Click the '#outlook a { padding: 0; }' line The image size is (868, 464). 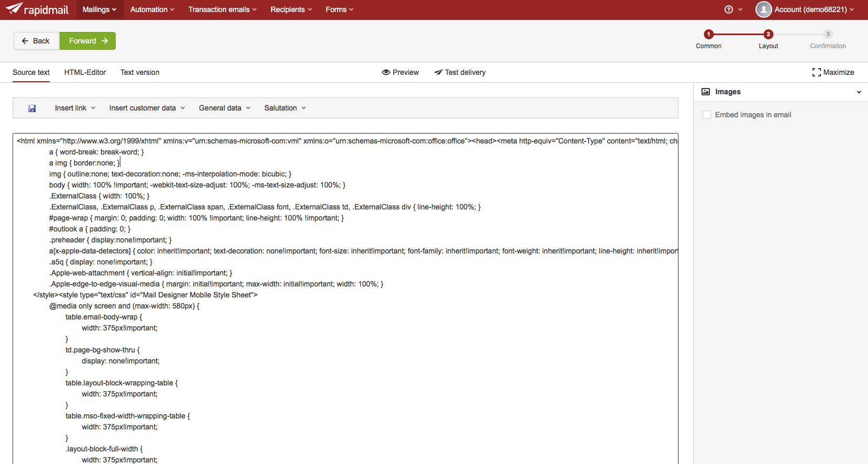coord(90,229)
